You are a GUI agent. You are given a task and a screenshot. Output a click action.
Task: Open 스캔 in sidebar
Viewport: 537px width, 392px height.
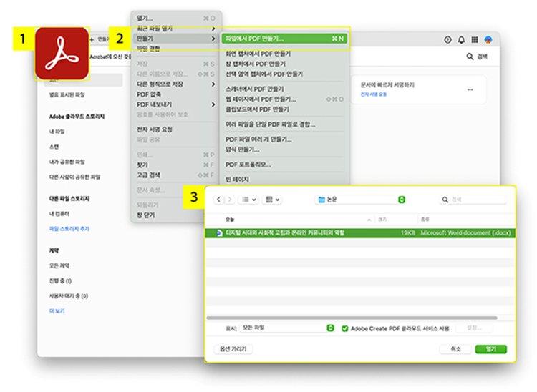pos(54,147)
